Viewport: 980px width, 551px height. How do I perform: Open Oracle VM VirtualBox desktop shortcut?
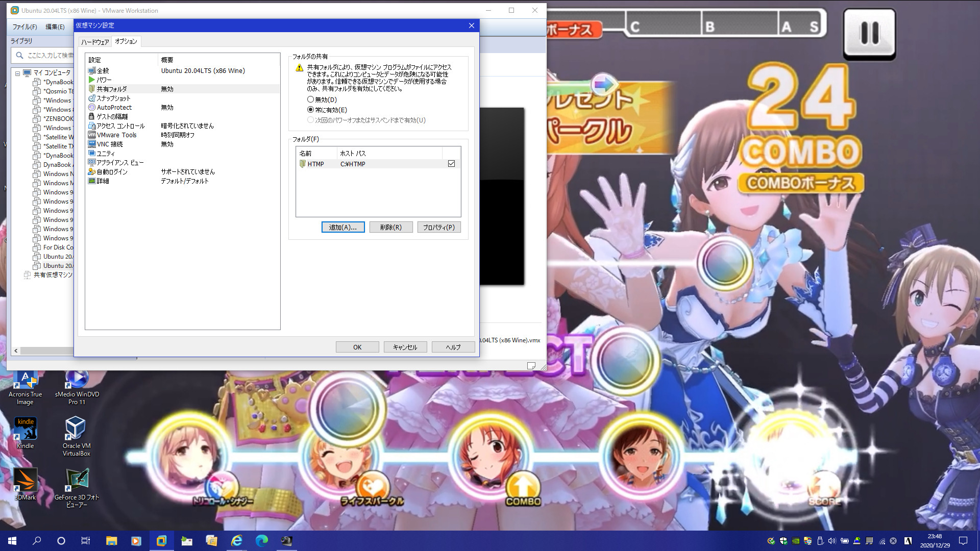click(77, 437)
